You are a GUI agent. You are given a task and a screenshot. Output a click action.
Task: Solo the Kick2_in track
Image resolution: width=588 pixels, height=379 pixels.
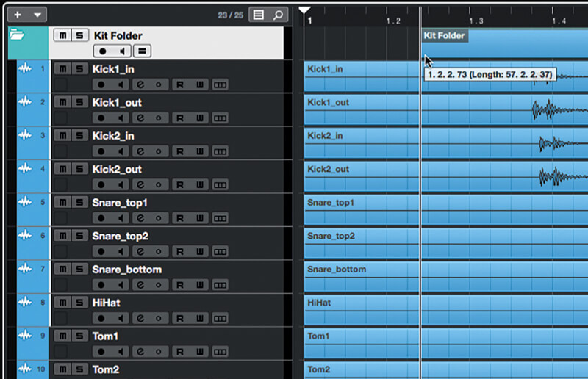click(79, 136)
